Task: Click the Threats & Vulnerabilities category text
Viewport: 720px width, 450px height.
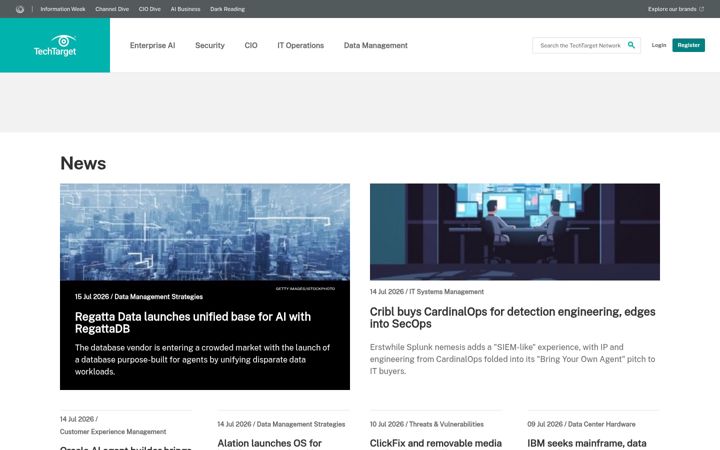Action: click(446, 424)
